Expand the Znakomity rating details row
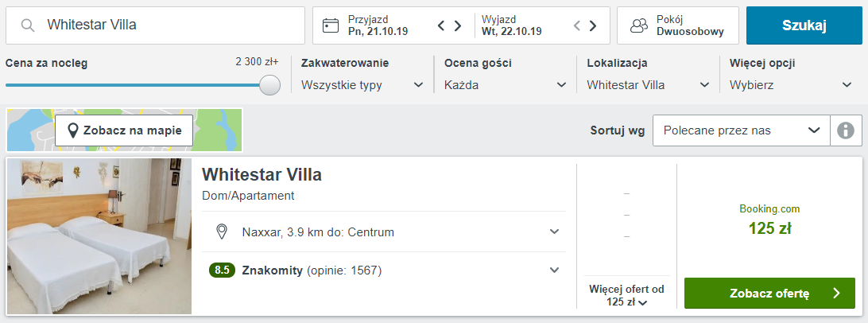This screenshot has width=868, height=323. click(384, 270)
